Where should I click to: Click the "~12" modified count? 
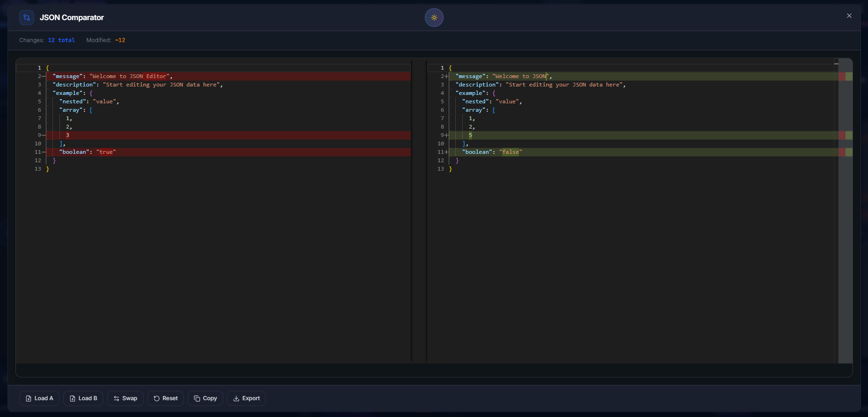[x=120, y=40]
